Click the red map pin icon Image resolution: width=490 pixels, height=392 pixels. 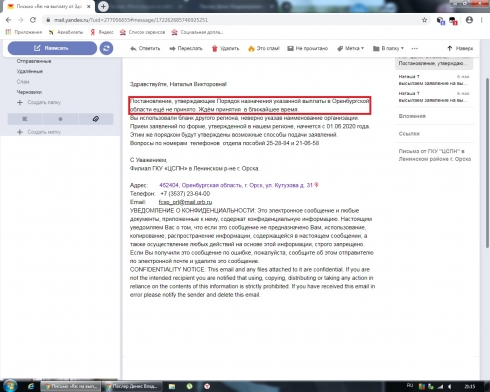click(317, 185)
